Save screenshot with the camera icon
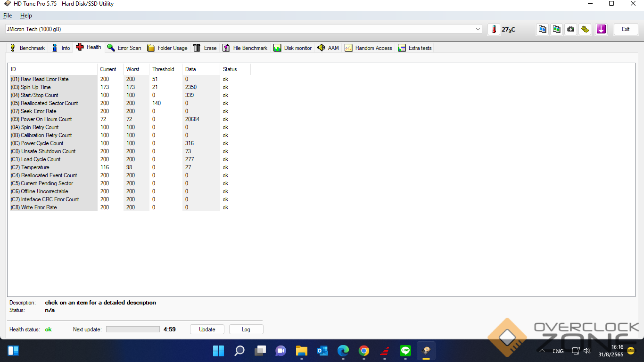Image resolution: width=644 pixels, height=362 pixels. click(571, 29)
